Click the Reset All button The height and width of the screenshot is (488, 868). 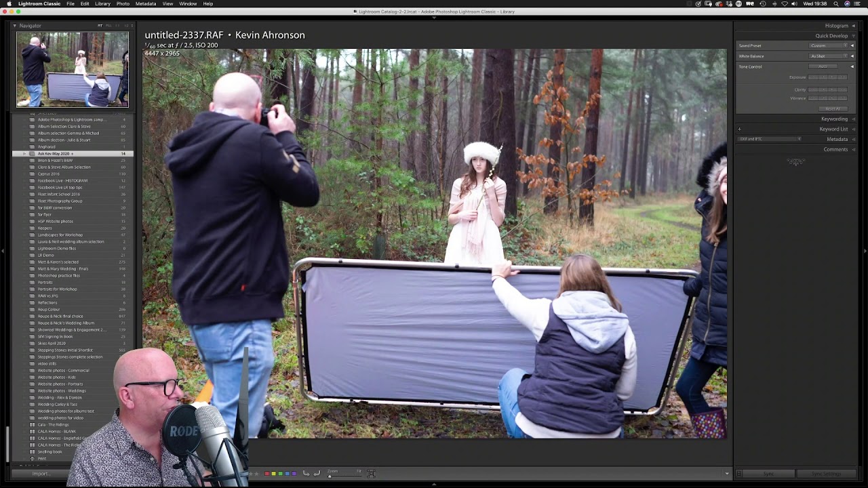(x=833, y=108)
